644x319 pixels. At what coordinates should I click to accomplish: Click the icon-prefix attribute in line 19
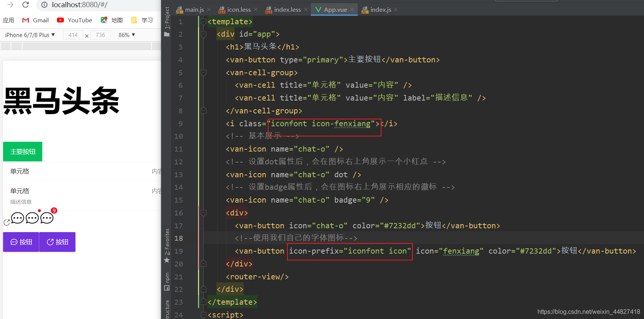pyautogui.click(x=350, y=251)
